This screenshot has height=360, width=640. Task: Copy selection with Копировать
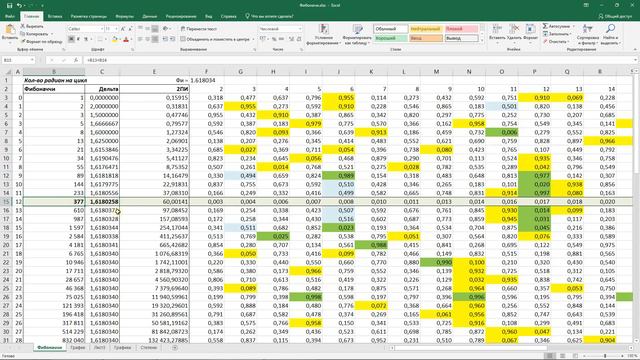coord(34,34)
